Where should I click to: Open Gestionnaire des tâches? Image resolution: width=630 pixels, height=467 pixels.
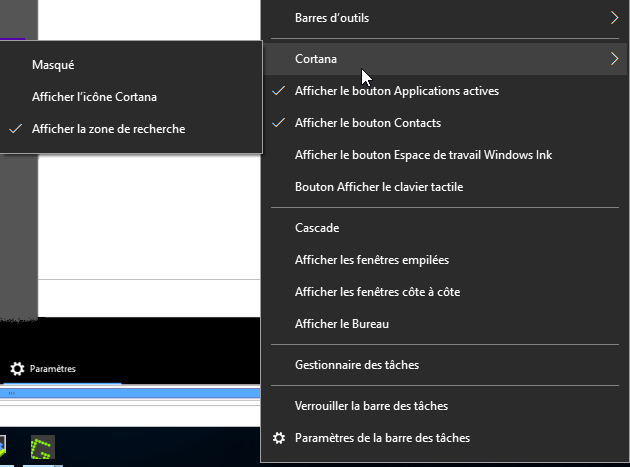coord(356,365)
